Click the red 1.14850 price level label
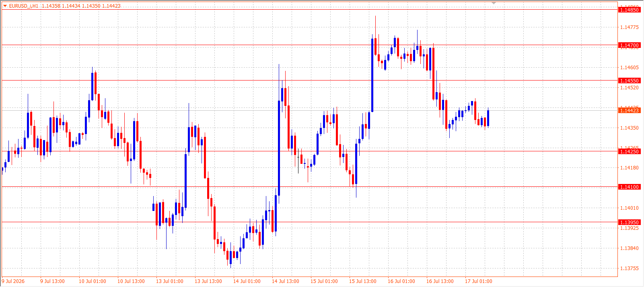This screenshot has width=644, height=287. click(x=630, y=10)
